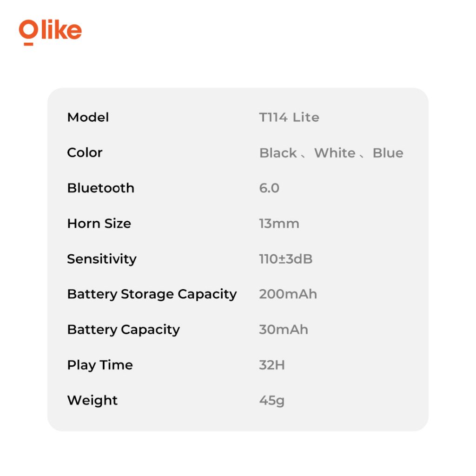
Task: Click the Horn Size label
Action: coord(99,223)
